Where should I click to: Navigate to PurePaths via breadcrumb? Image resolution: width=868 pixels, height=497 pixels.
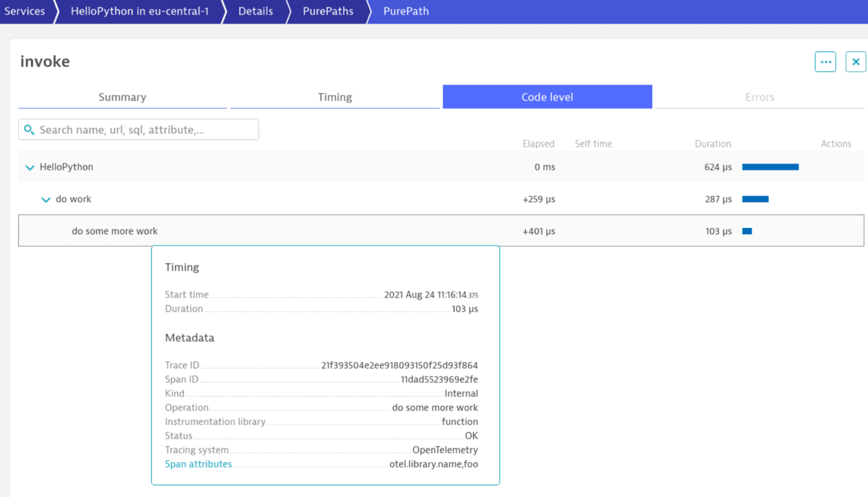tap(328, 11)
